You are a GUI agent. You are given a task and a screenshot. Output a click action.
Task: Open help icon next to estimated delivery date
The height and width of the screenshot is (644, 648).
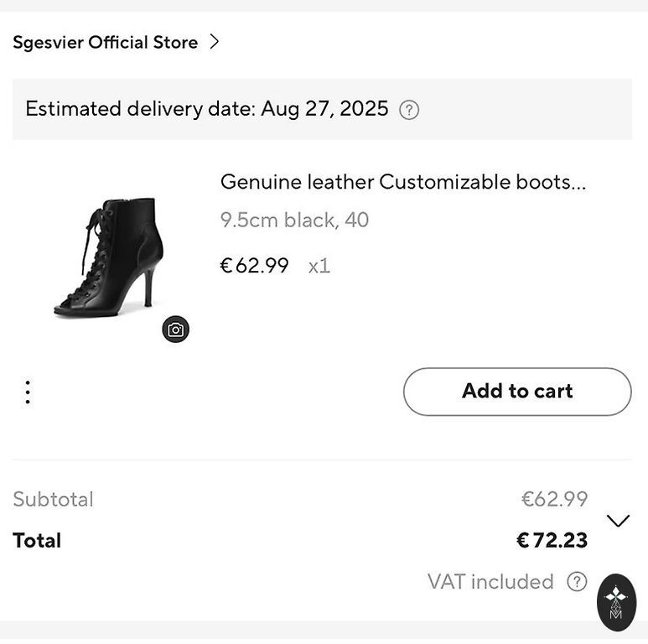click(409, 110)
